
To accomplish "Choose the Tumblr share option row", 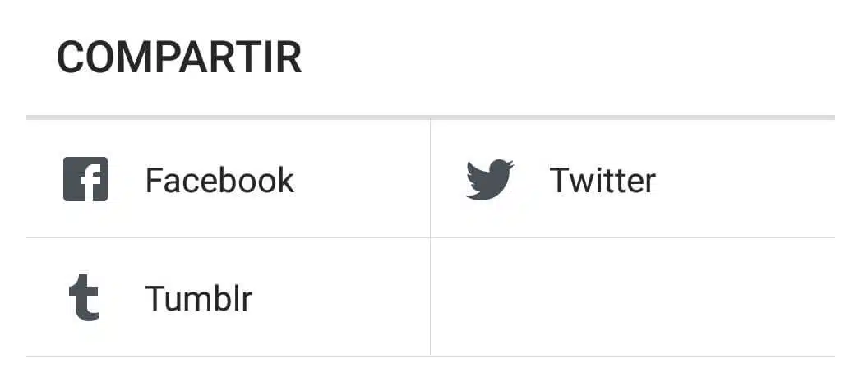I will click(x=228, y=297).
